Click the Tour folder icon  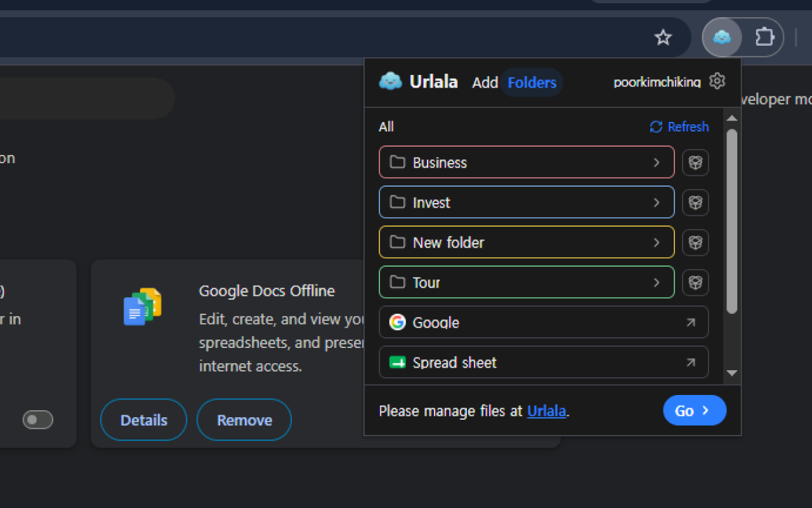pyautogui.click(x=397, y=282)
